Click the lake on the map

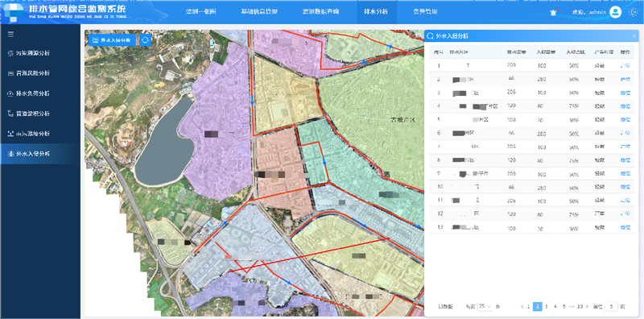point(164,143)
